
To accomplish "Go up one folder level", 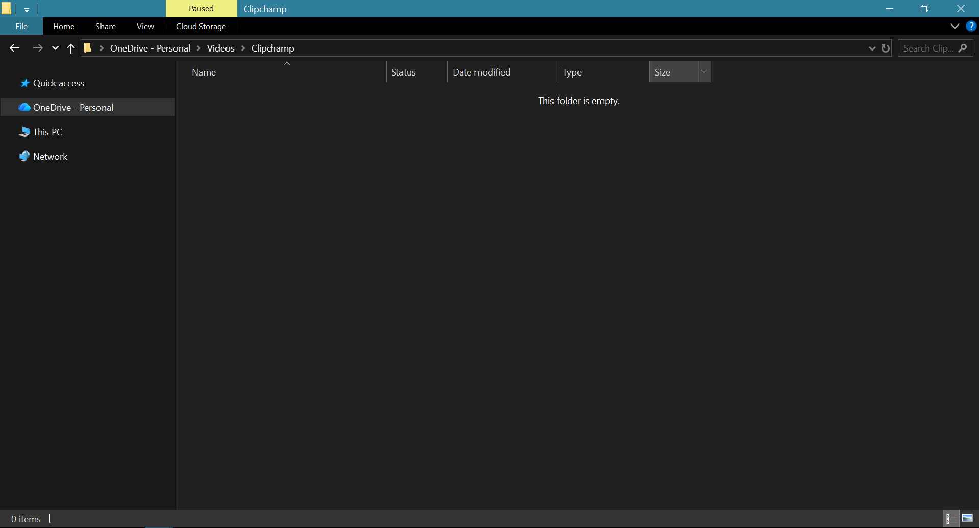I will pyautogui.click(x=71, y=48).
